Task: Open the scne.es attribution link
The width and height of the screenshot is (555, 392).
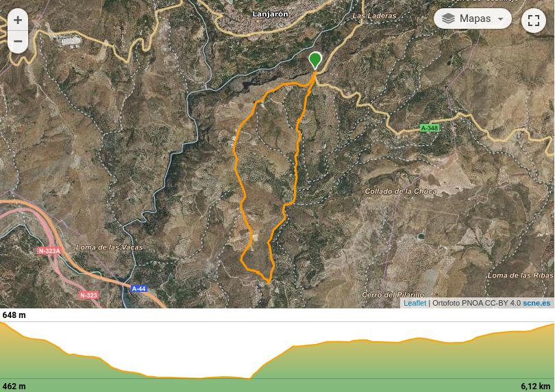Action: pos(536,303)
